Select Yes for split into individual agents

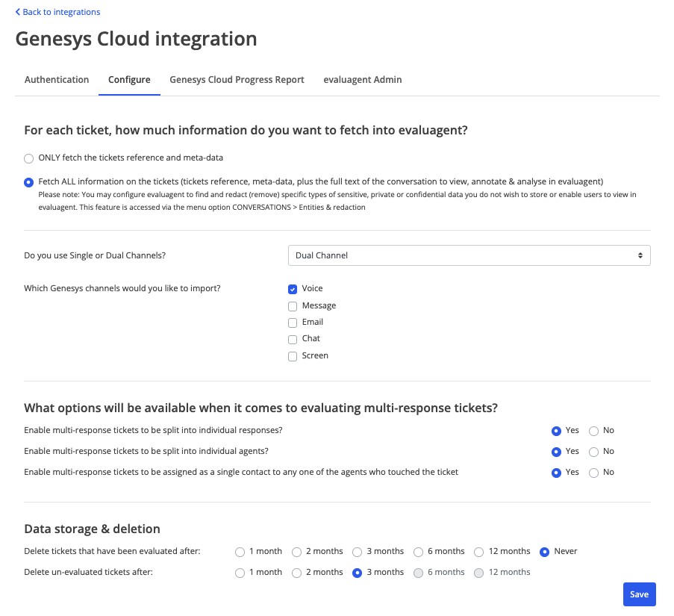pos(556,452)
